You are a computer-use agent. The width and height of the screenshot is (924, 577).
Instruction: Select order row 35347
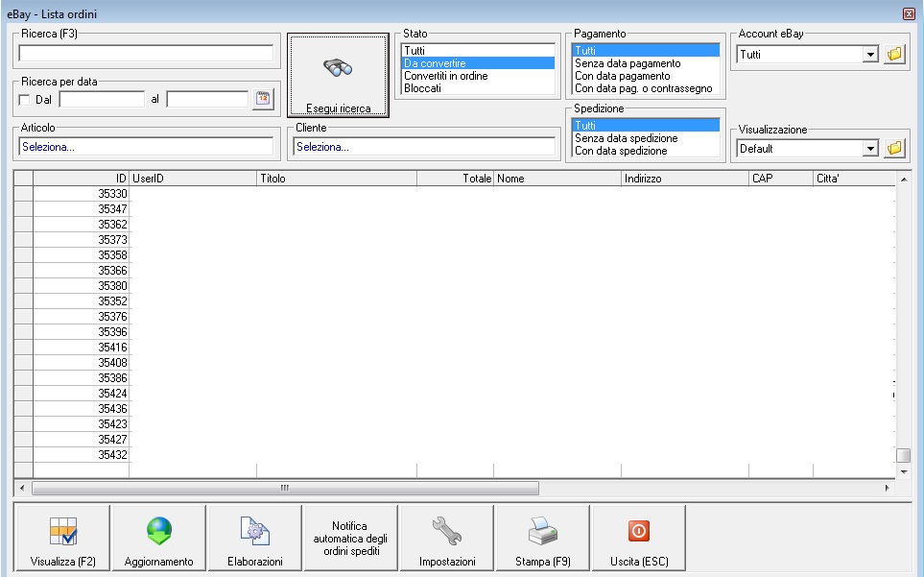(82, 208)
